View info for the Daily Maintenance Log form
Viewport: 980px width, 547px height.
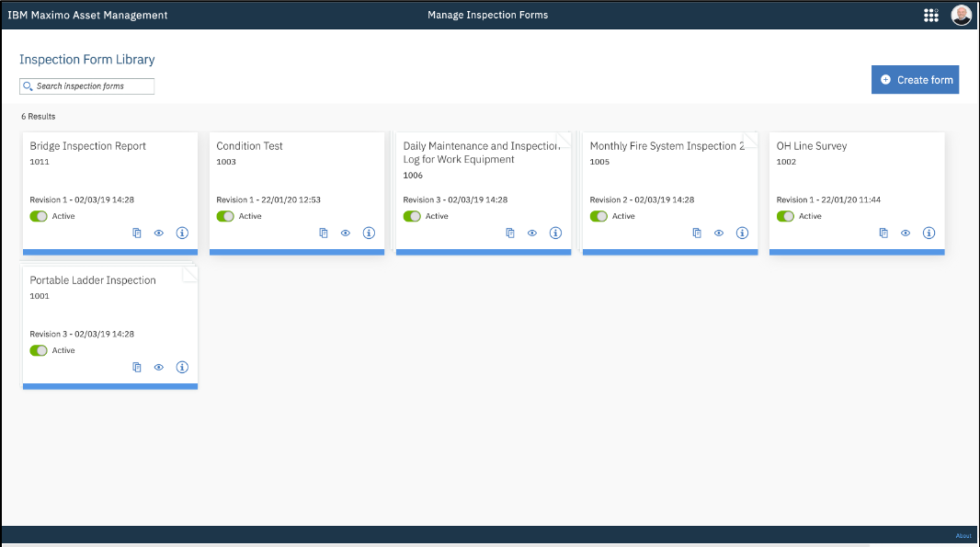555,233
